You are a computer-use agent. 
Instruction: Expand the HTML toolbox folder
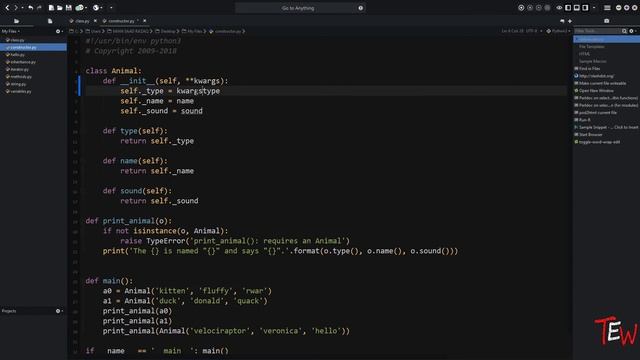click(584, 54)
